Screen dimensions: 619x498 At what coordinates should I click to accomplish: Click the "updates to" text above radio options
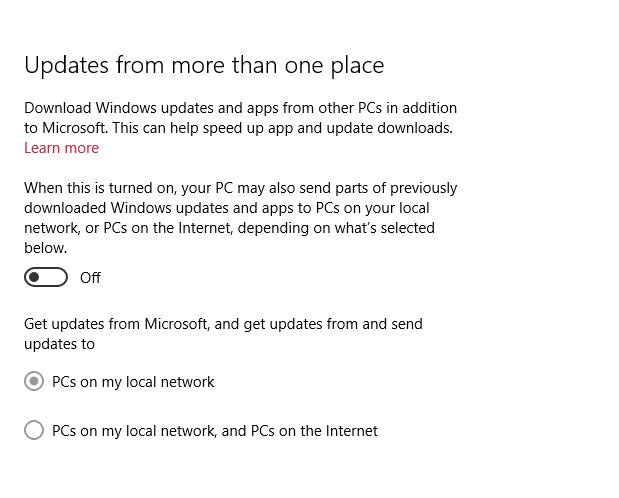(x=59, y=344)
